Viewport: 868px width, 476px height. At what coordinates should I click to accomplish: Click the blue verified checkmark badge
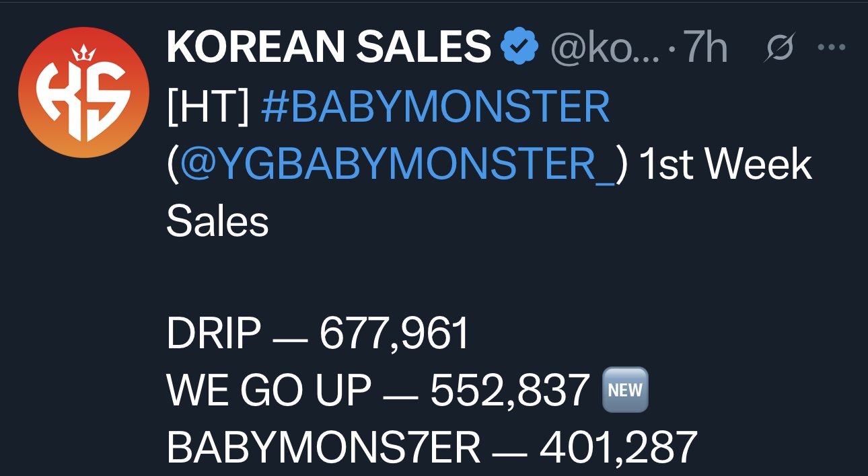tap(519, 47)
